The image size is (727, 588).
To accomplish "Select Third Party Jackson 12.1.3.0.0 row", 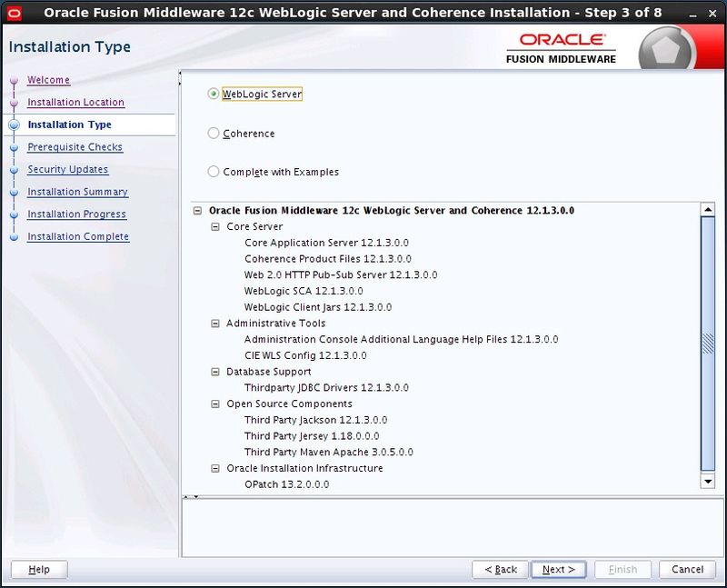I will [315, 420].
